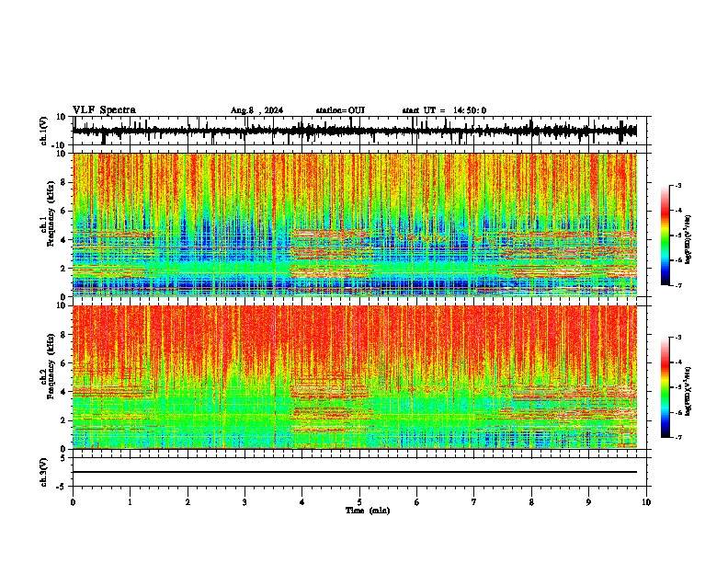Click the "ch.3(V)" axis label
Image resolution: width=728 pixels, height=563 pixels.
(x=44, y=472)
